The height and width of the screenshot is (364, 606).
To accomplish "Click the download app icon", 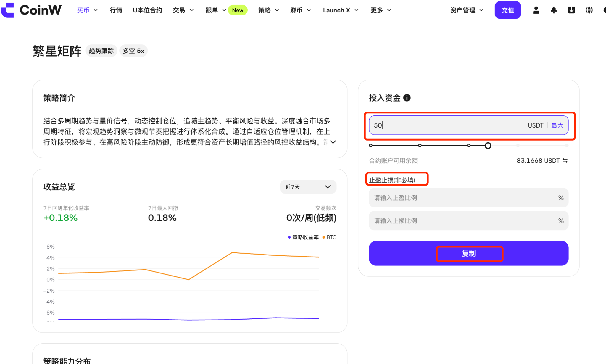I will (x=571, y=10).
